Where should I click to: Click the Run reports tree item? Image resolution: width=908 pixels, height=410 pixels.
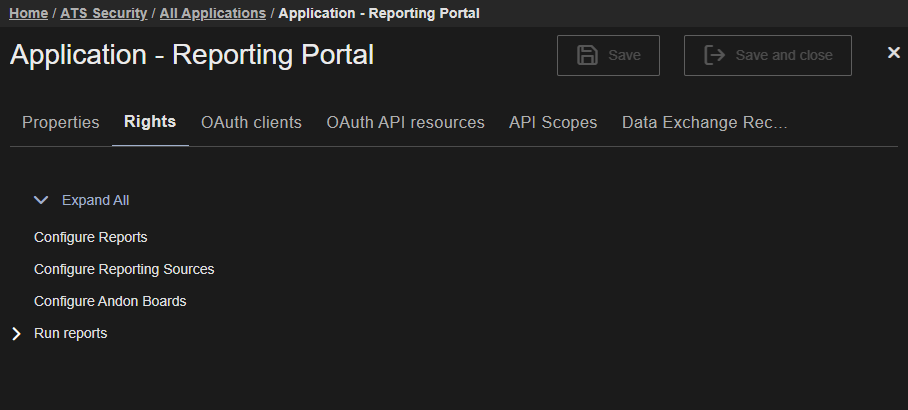tap(70, 334)
